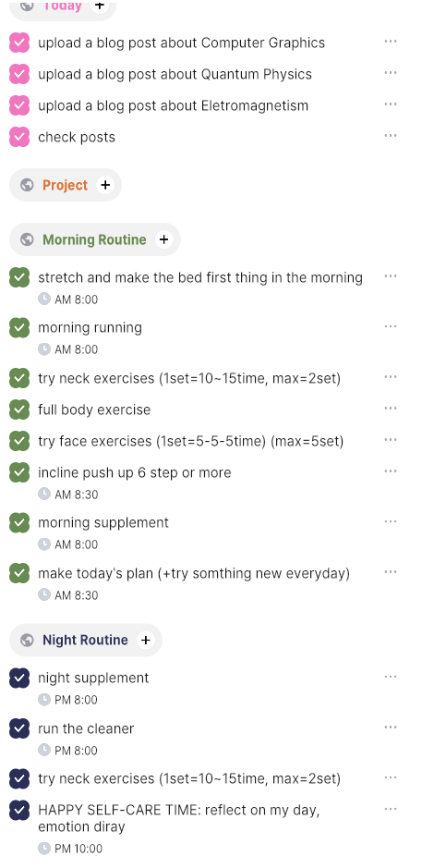Click the globe icon beside Morning Routine
The image size is (422, 868).
click(27, 239)
